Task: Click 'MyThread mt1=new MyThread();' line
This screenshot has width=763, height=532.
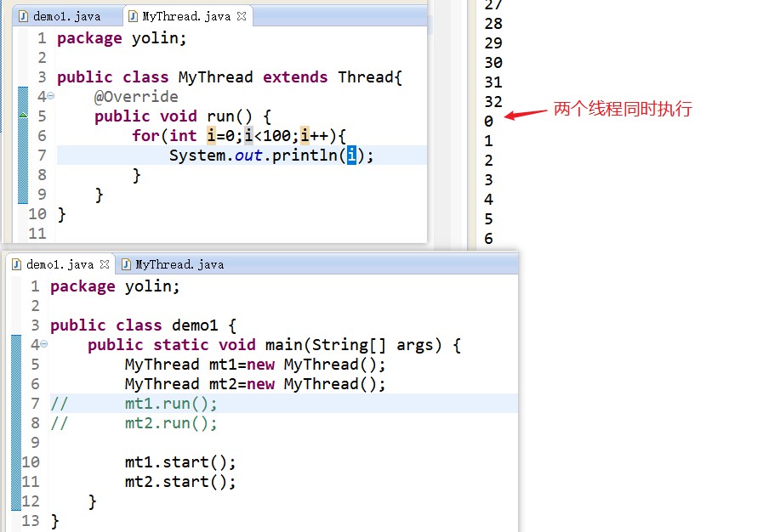Action: click(255, 365)
